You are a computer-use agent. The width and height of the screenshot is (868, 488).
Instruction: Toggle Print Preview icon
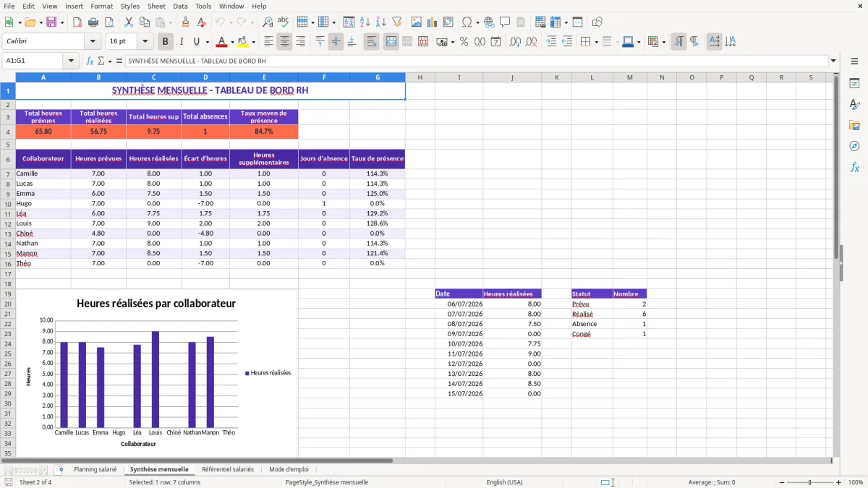pos(109,22)
